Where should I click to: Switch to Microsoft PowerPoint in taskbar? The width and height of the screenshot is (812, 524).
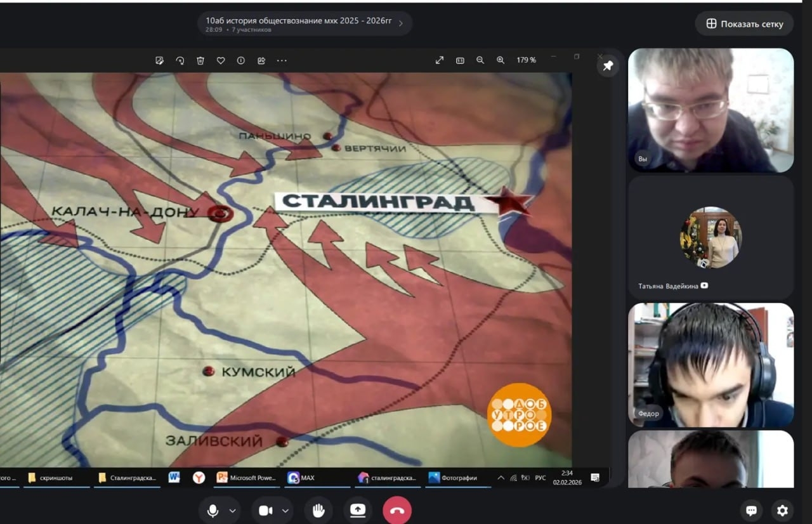point(247,478)
